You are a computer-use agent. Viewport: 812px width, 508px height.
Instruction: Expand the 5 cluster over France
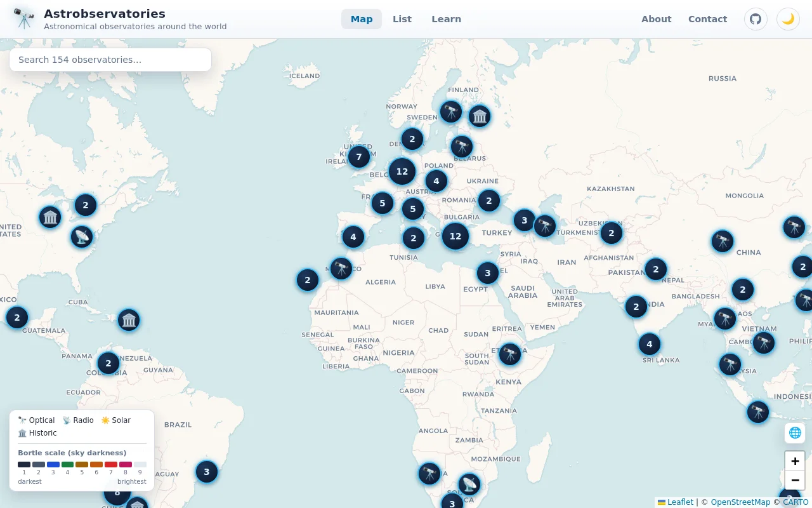tap(383, 203)
